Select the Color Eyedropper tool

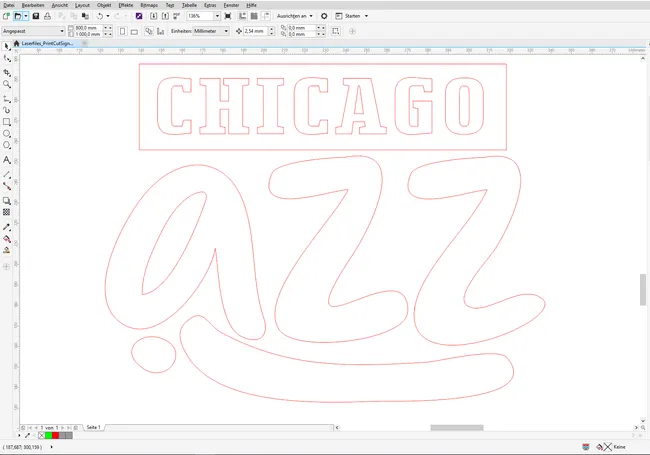click(x=7, y=227)
